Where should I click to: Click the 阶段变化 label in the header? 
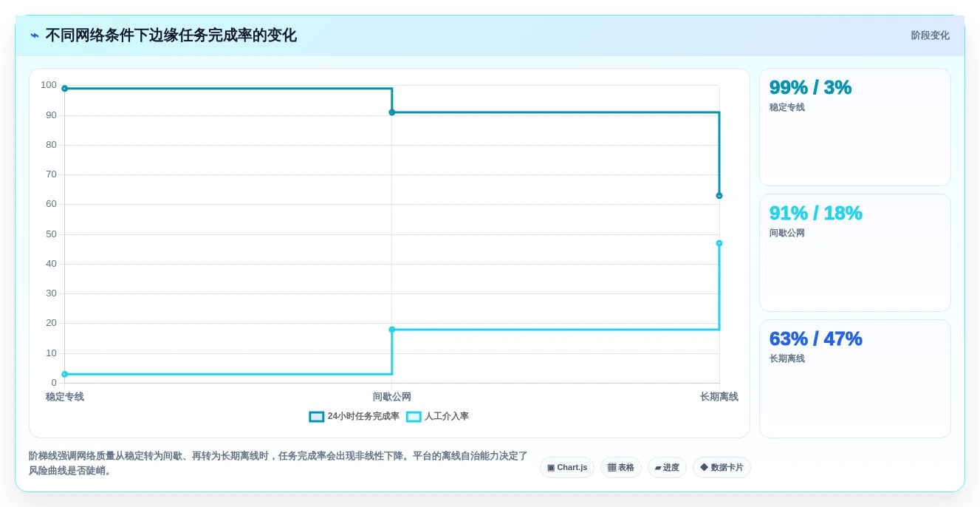coord(930,35)
